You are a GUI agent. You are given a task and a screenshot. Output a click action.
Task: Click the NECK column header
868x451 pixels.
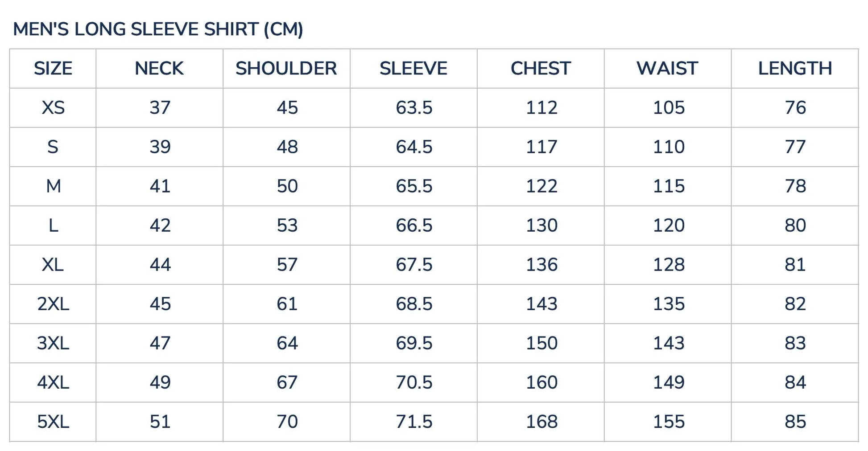[x=159, y=69]
